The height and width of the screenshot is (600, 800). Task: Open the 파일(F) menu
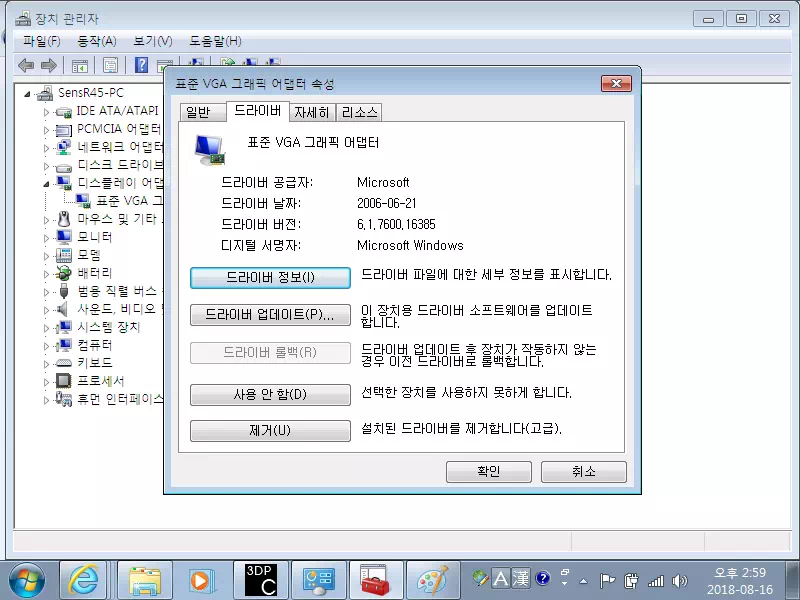41,41
